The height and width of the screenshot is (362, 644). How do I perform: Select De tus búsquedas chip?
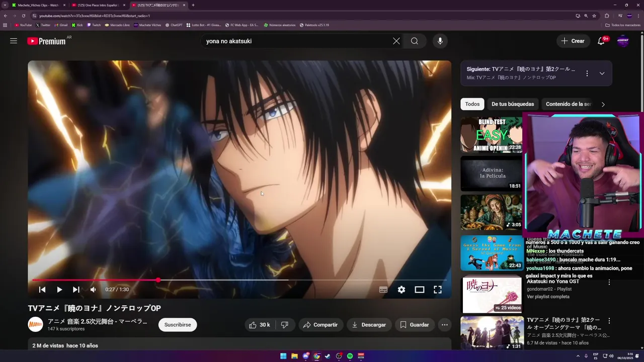[513, 104]
